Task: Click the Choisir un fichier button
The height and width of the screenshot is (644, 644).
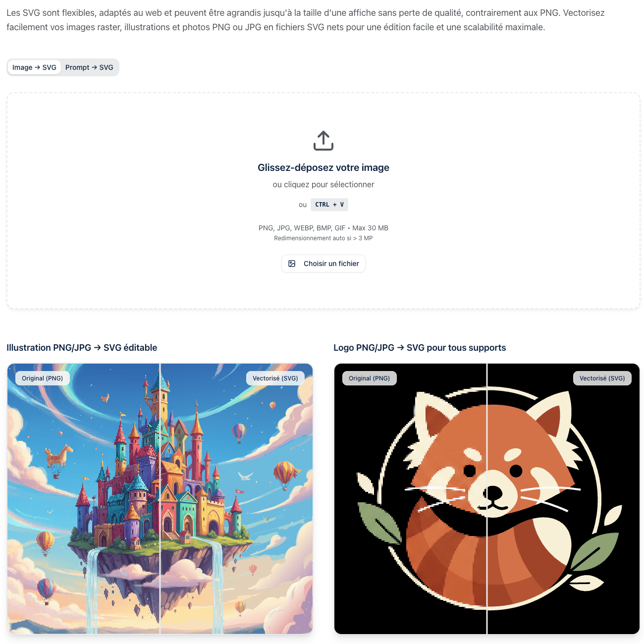Action: pyautogui.click(x=323, y=264)
